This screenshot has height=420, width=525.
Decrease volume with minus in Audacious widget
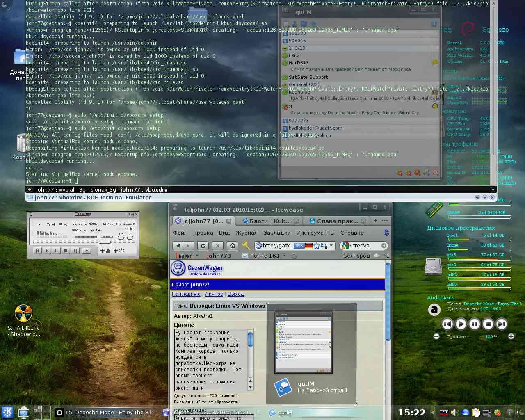coord(436,336)
